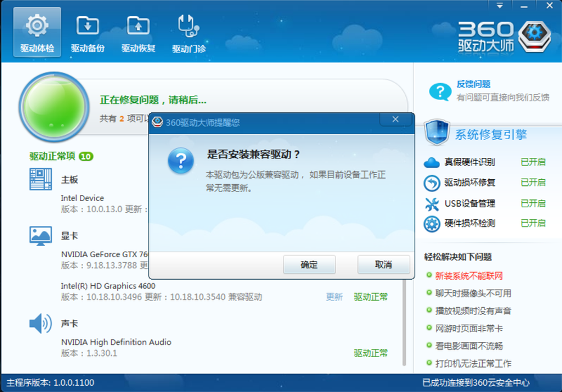Open the 网游时页面非常卡 link

point(469,328)
